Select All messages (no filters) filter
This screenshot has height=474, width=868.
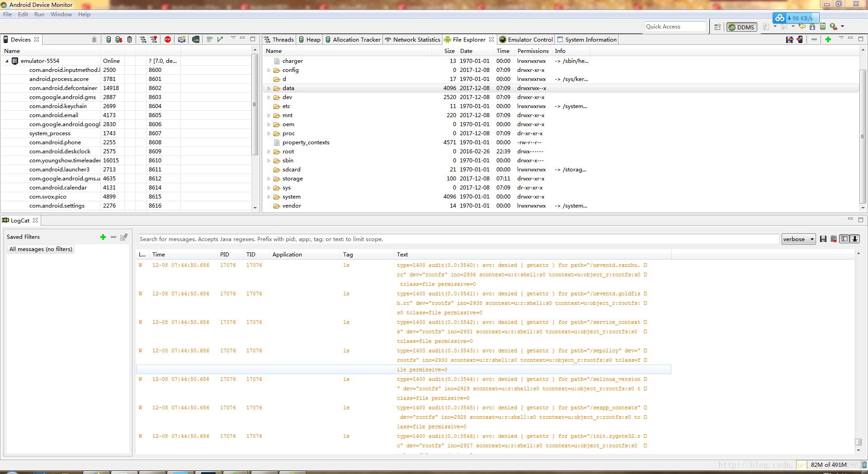point(41,249)
